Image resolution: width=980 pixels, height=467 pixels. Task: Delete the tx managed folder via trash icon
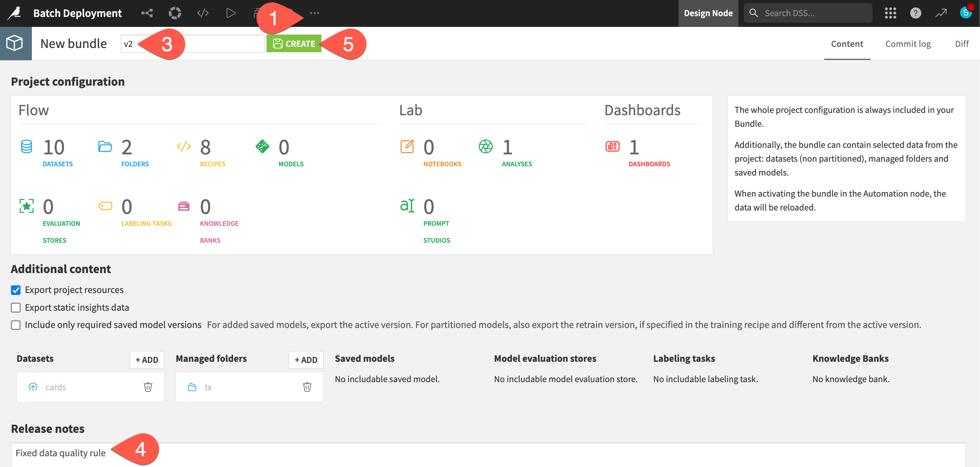click(307, 387)
